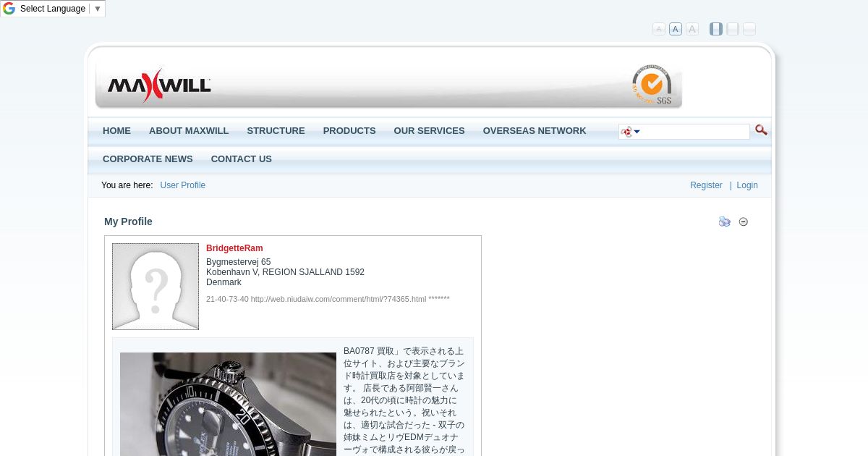Click the Login link
Viewport: 868px width, 456px height.
(747, 185)
